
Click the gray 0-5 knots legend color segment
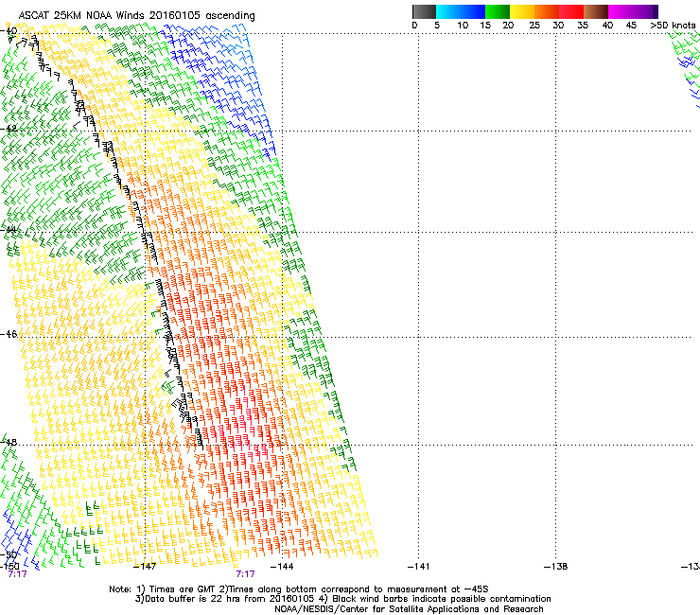pyautogui.click(x=424, y=11)
